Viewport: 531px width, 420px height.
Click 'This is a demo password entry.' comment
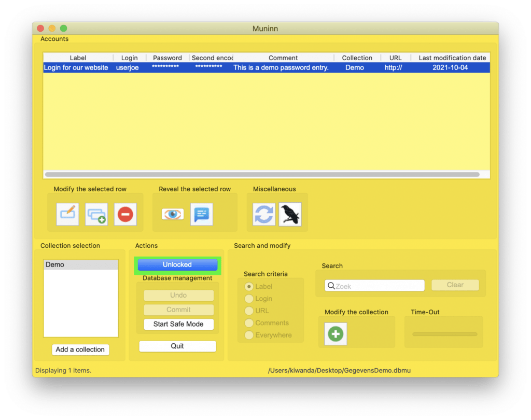(x=281, y=67)
